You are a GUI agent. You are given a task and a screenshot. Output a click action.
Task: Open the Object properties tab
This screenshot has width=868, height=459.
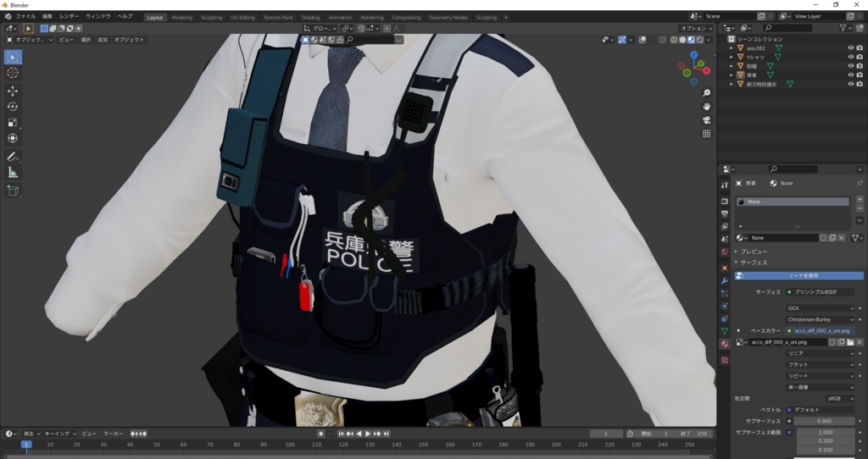[x=725, y=268]
